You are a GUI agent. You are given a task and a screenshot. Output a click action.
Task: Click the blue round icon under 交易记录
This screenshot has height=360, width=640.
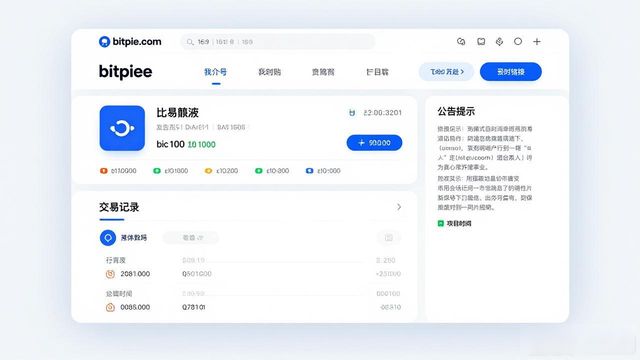coord(108,238)
